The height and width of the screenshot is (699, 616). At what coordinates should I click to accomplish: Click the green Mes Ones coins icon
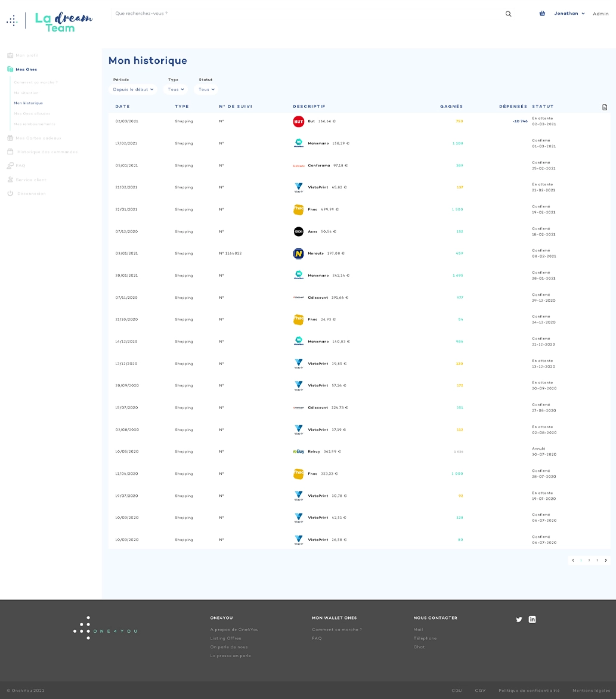tap(10, 69)
